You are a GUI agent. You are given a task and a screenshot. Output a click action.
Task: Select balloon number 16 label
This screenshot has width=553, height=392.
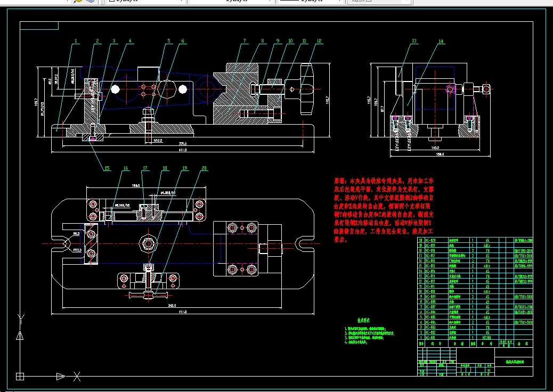126,168
